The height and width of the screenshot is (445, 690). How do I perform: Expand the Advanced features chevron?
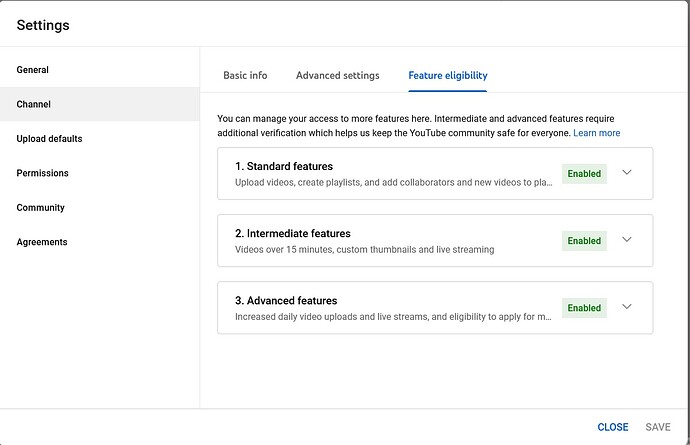(x=627, y=306)
